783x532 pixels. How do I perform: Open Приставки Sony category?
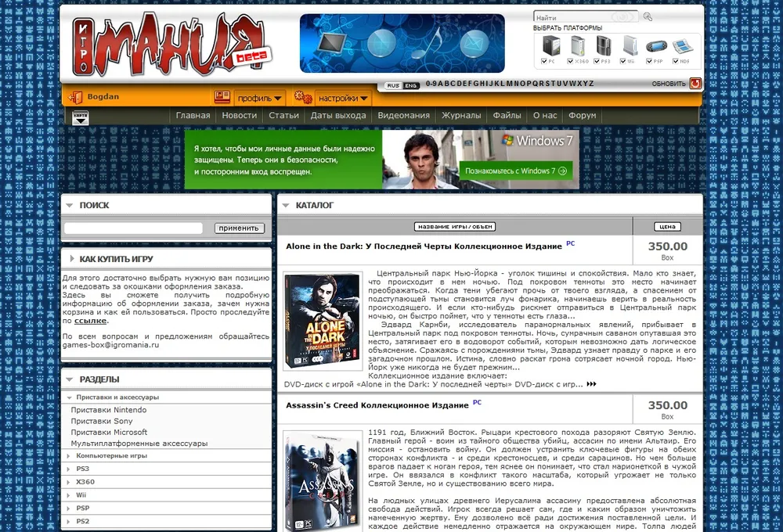[102, 421]
